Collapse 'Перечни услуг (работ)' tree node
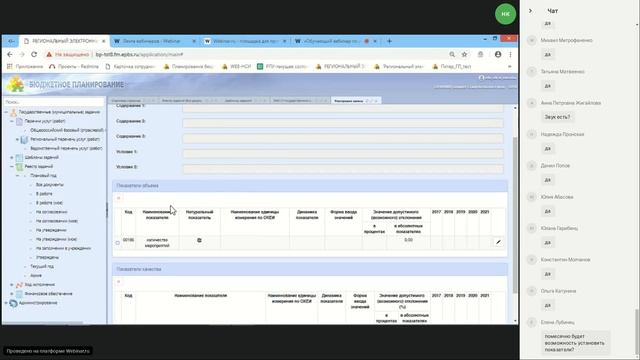Viewport: 640px width, 360px height. (x=12, y=121)
